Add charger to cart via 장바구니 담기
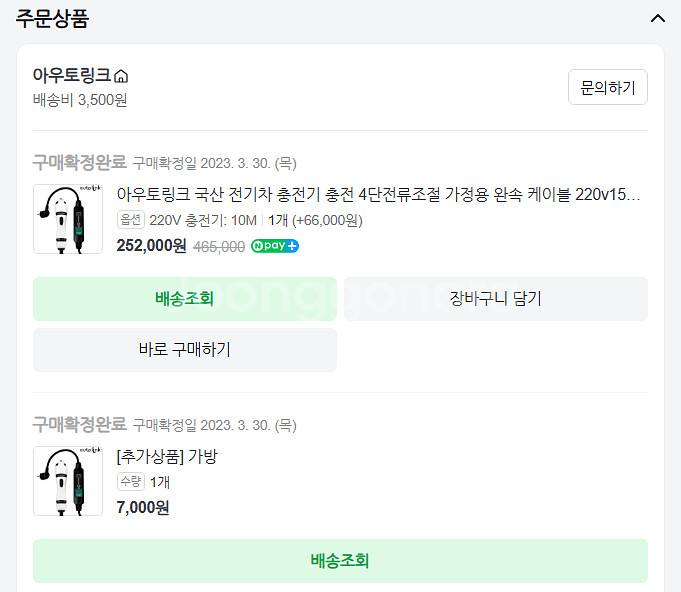The width and height of the screenshot is (681, 592). (496, 299)
